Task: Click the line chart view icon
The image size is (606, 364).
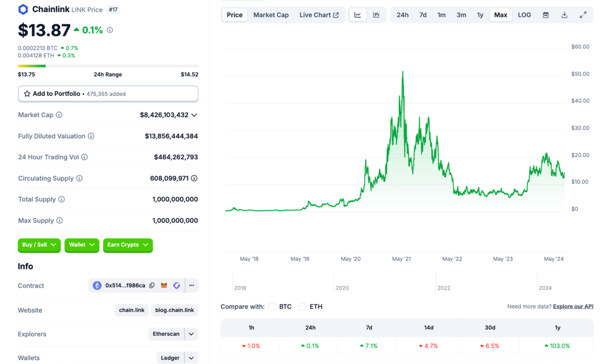Action: (358, 15)
